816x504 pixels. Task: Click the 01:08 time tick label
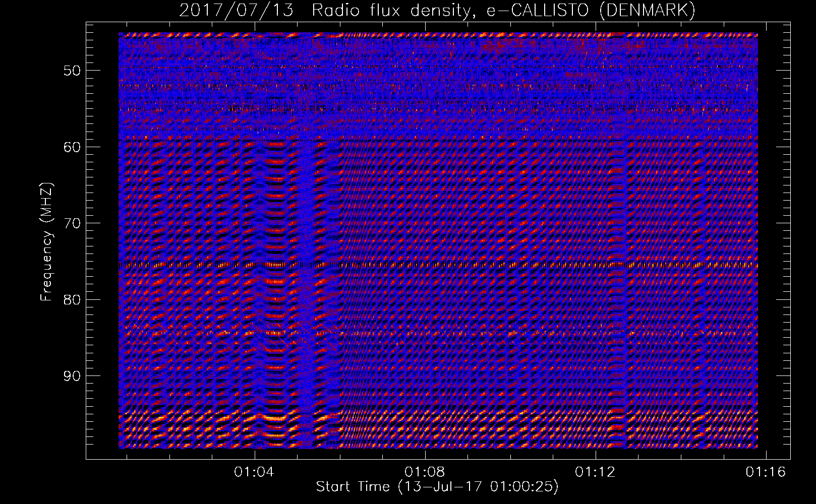tap(425, 472)
